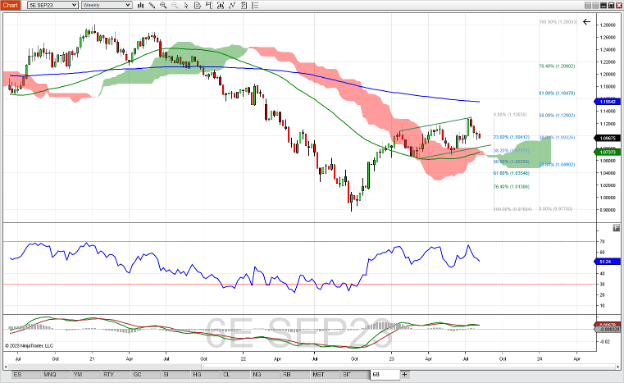Switch to the MNQ tab
Viewport: 624px width, 384px height.
(56, 374)
